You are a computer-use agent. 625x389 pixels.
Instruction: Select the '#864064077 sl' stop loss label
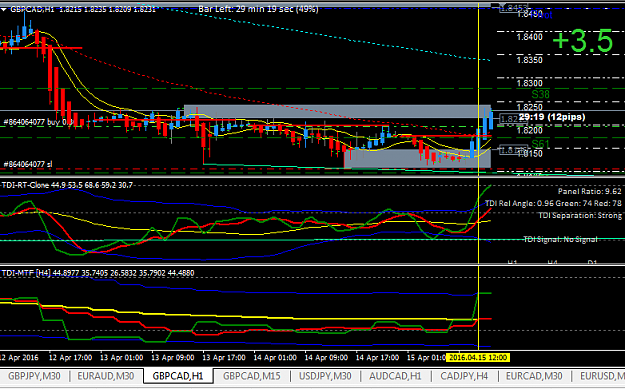27,164
